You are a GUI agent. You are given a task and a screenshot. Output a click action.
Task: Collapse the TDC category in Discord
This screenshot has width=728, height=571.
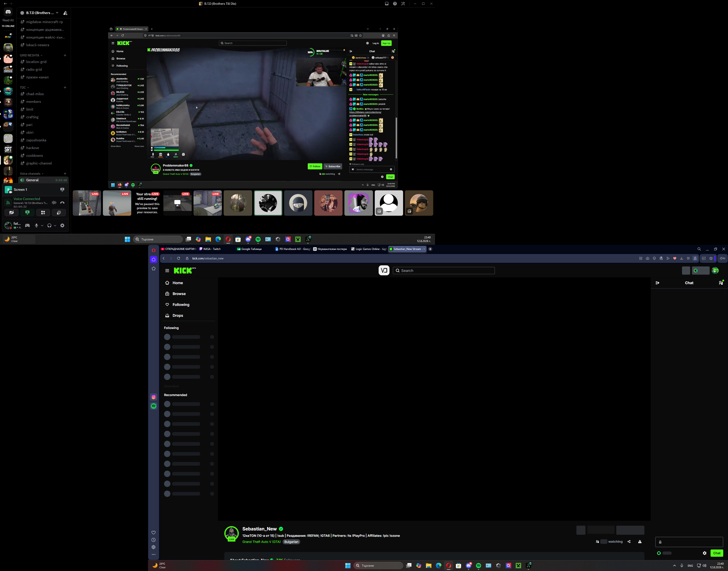(24, 88)
